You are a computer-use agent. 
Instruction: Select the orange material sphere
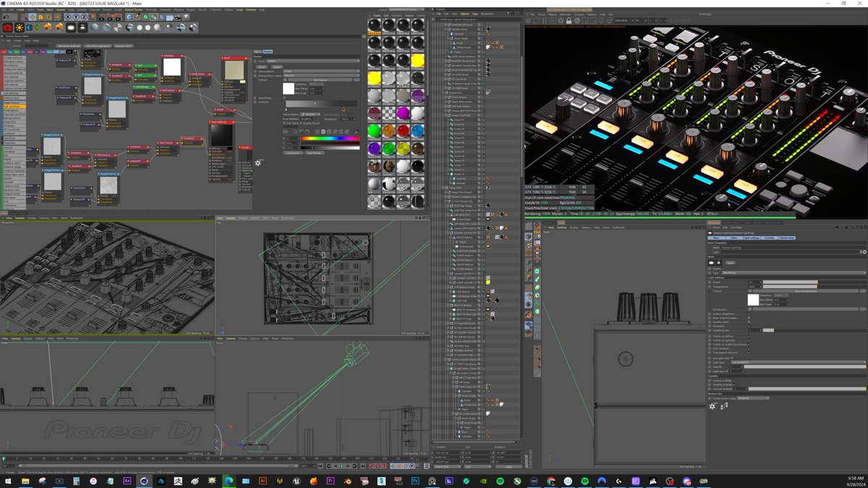point(389,131)
